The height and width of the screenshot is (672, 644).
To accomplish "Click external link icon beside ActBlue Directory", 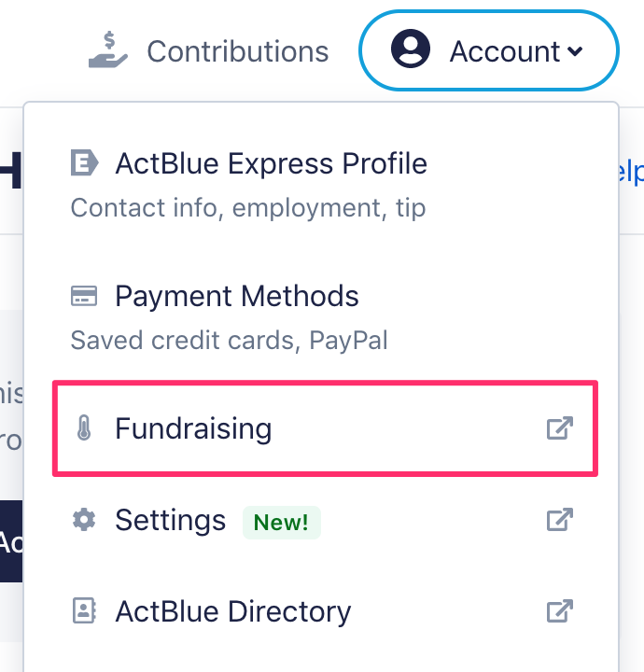I will (x=559, y=612).
